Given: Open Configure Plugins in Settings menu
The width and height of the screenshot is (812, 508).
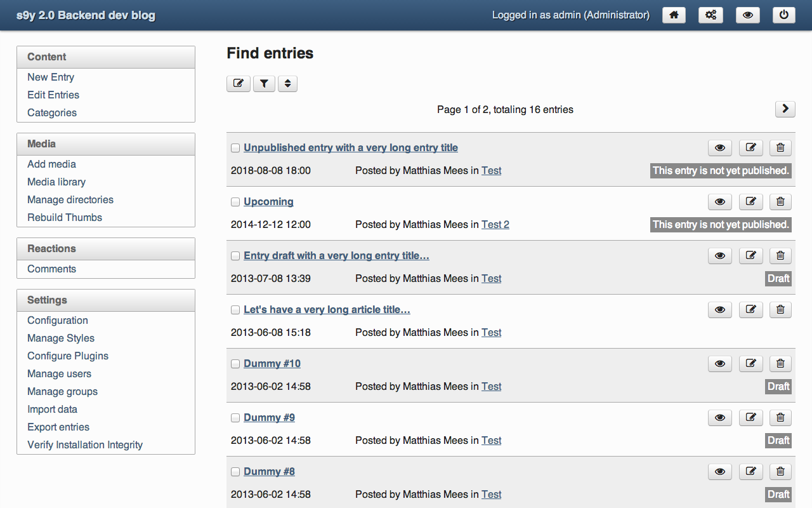Looking at the screenshot, I should 68,356.
